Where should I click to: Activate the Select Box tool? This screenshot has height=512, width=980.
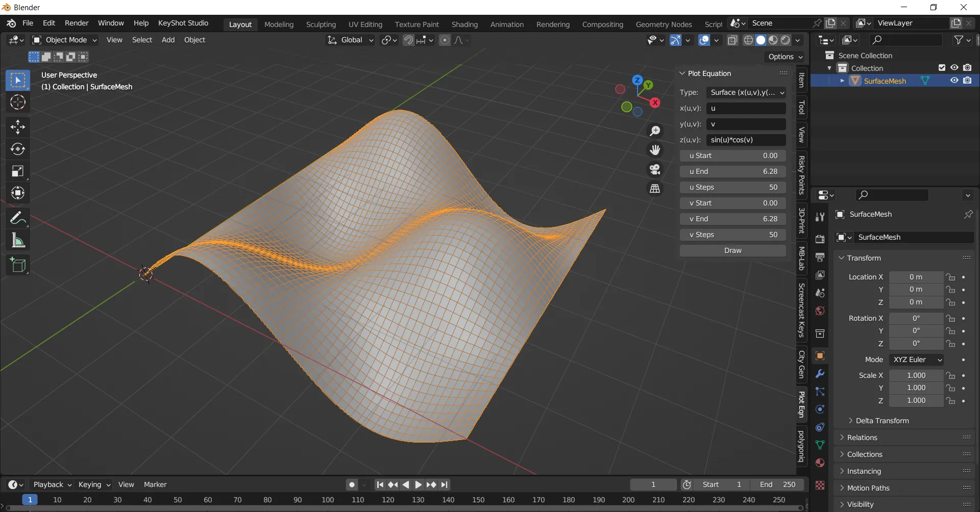point(18,81)
